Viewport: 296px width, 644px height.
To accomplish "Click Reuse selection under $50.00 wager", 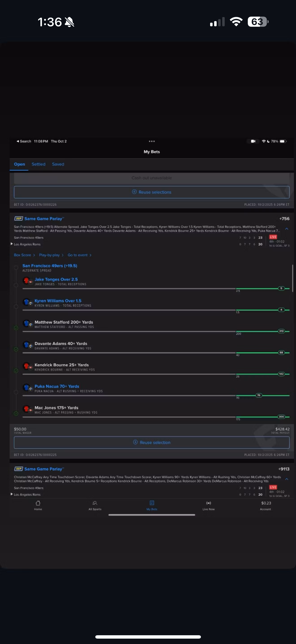I will [152, 442].
